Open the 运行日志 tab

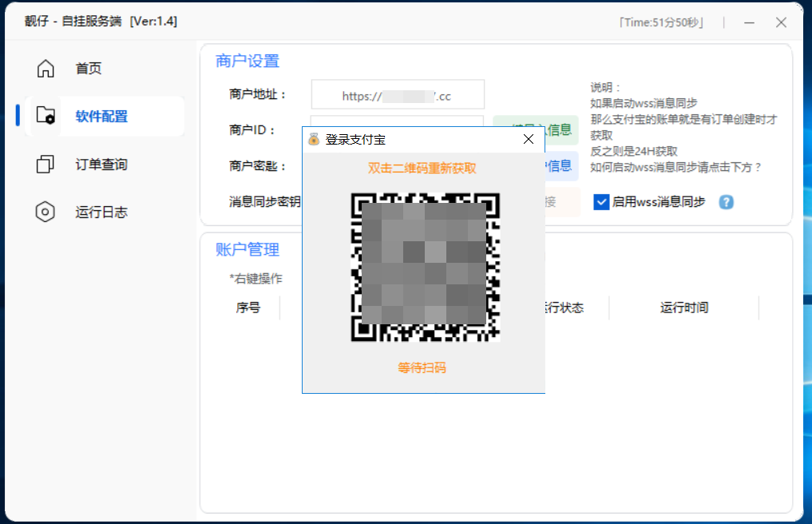pyautogui.click(x=101, y=212)
